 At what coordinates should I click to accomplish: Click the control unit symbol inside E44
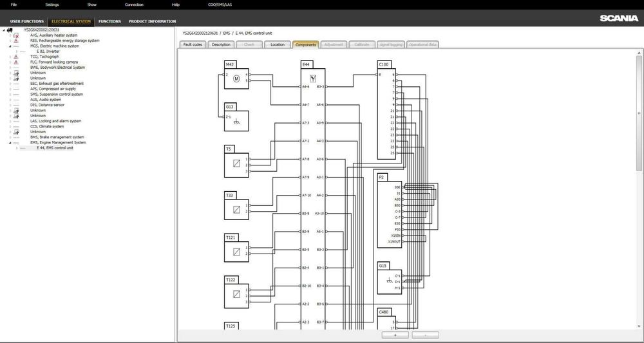pyautogui.click(x=313, y=79)
